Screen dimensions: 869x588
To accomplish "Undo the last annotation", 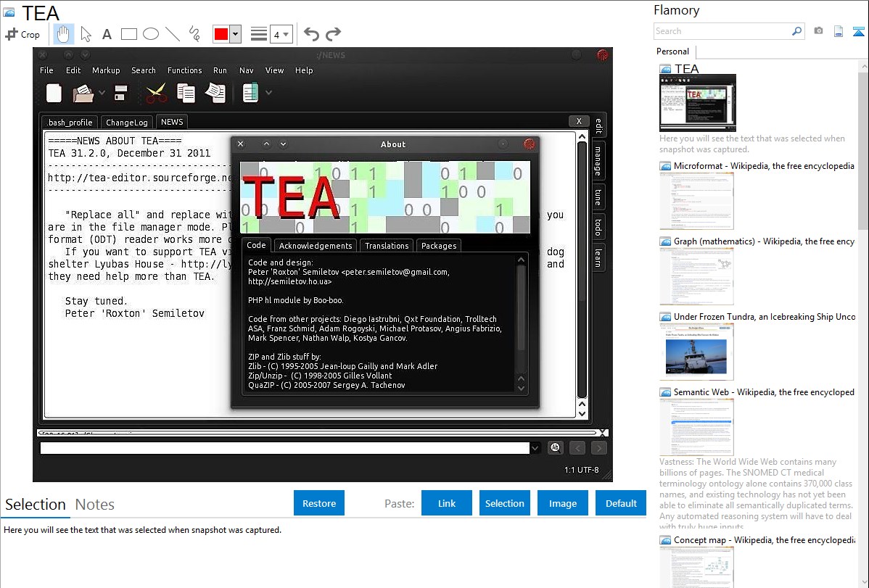I will 311,34.
